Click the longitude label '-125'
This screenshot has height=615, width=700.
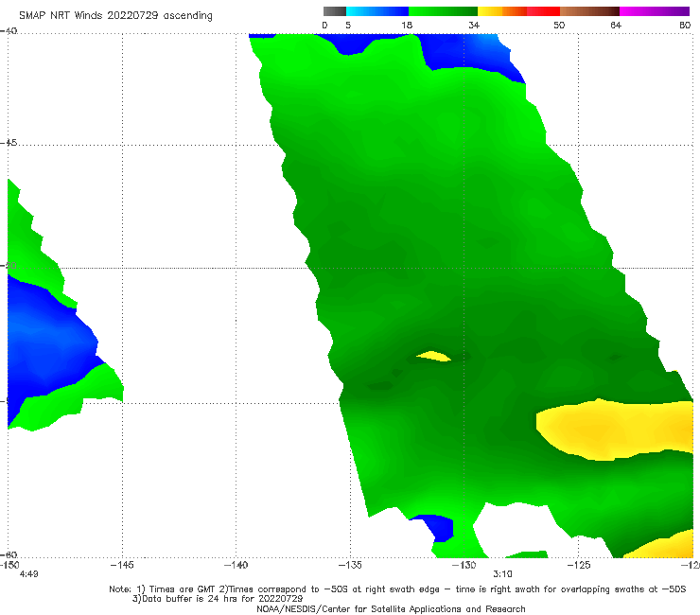click(578, 566)
